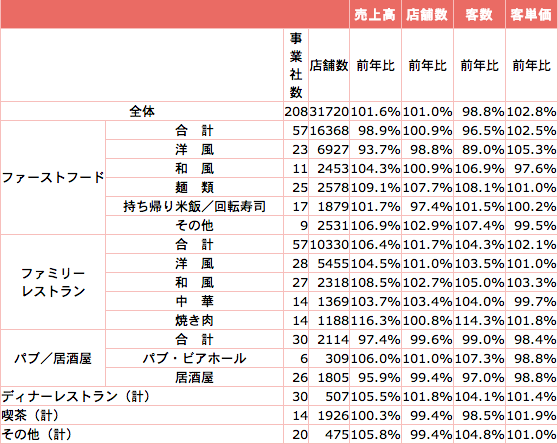
Task: Select the 居酒屋 subcategory cell
Action: click(194, 377)
